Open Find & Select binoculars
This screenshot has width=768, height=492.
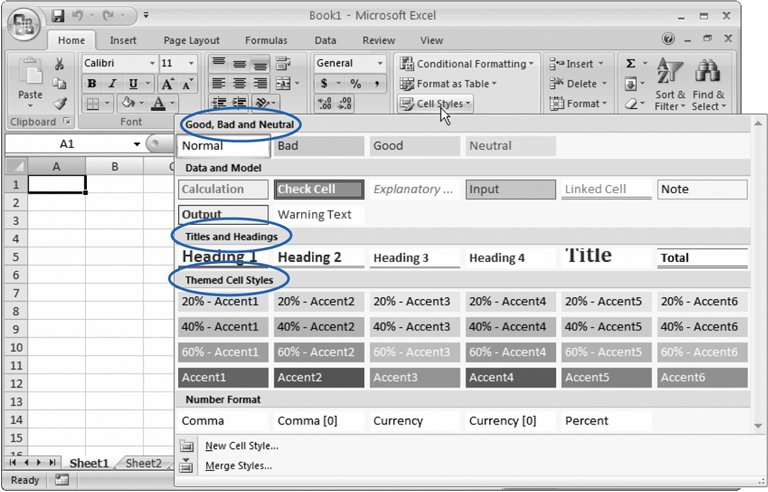point(707,84)
